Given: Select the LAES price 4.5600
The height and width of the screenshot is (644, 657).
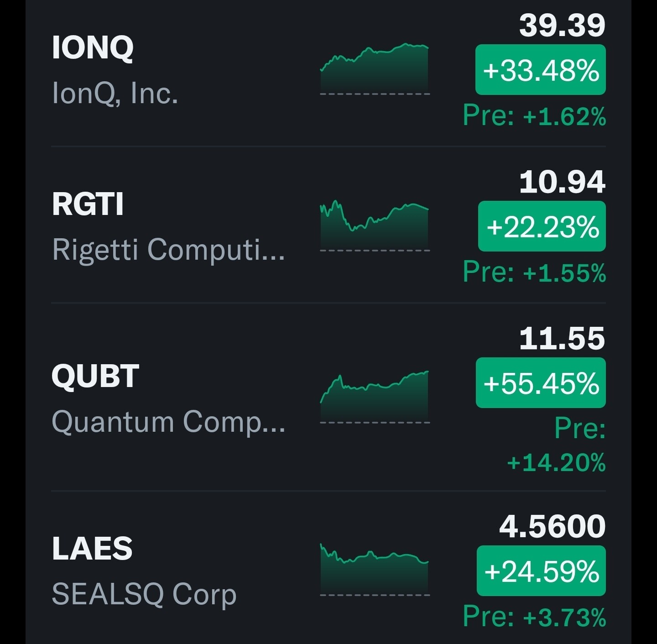Looking at the screenshot, I should (x=552, y=526).
